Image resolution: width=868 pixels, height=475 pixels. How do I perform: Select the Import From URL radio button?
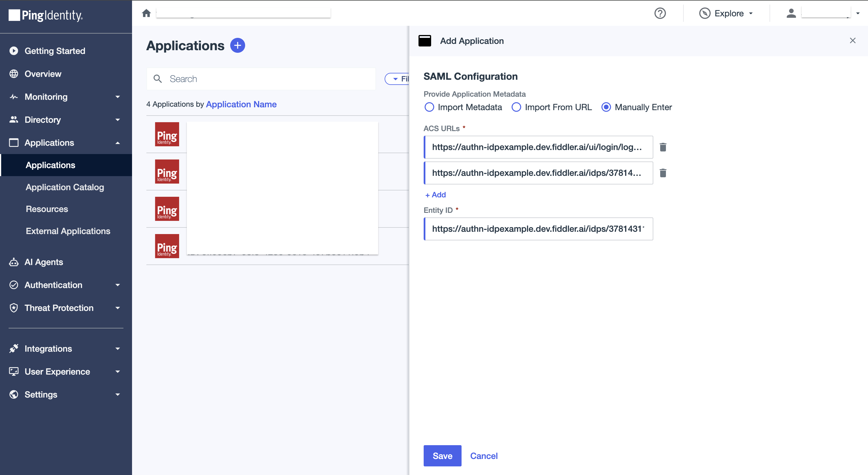point(516,107)
